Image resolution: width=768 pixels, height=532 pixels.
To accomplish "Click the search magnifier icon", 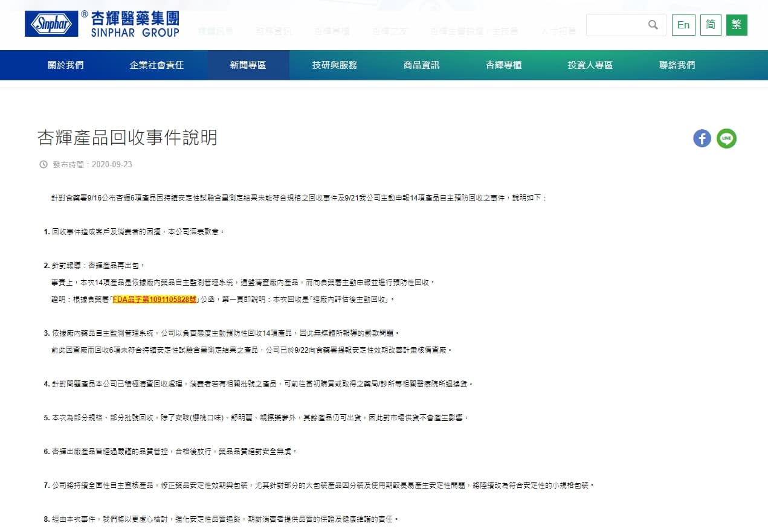I will 653,25.
